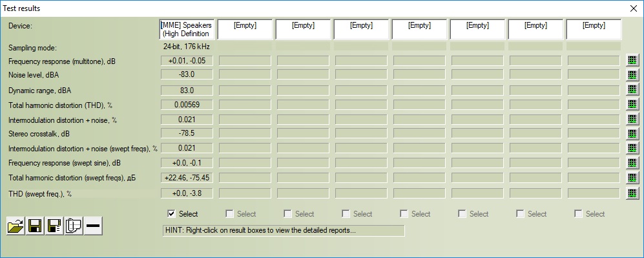Check the eighth, last Select checkbox
The image size is (644, 258).
tap(579, 213)
